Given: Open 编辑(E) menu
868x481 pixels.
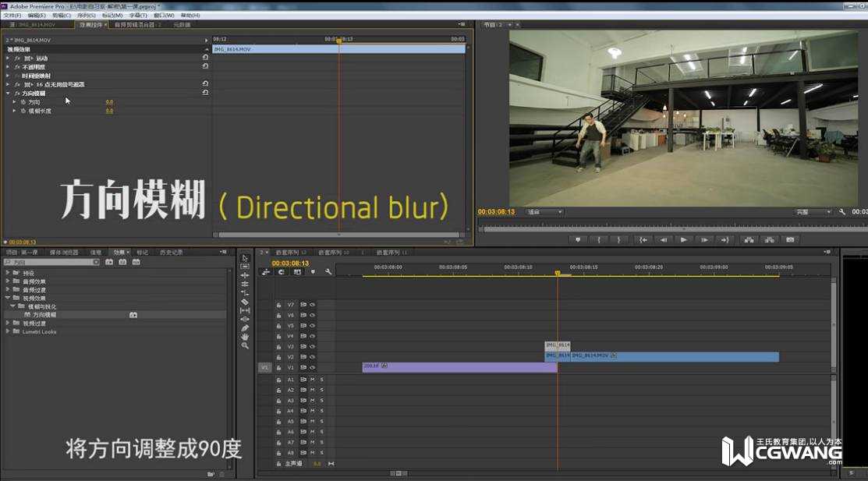Looking at the screenshot, I should coord(37,16).
